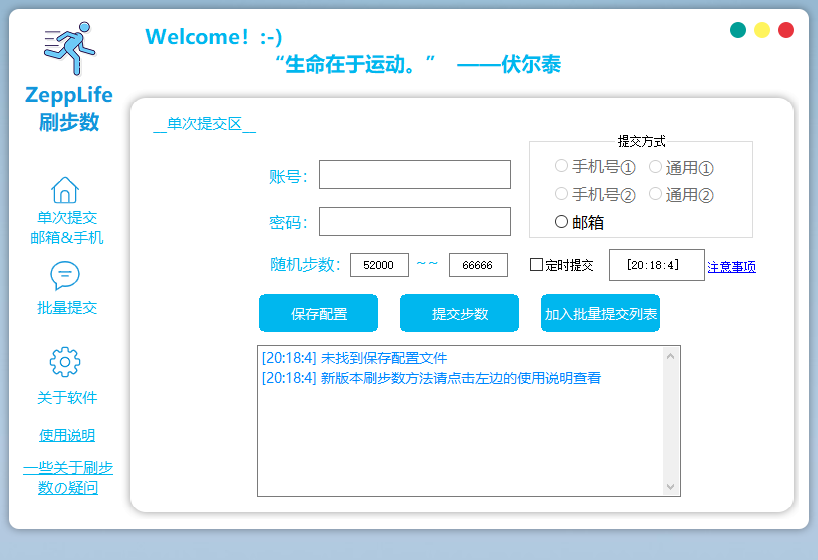The width and height of the screenshot is (818, 560).
Task: Click the minimum steps field showing 52000
Action: 379,265
